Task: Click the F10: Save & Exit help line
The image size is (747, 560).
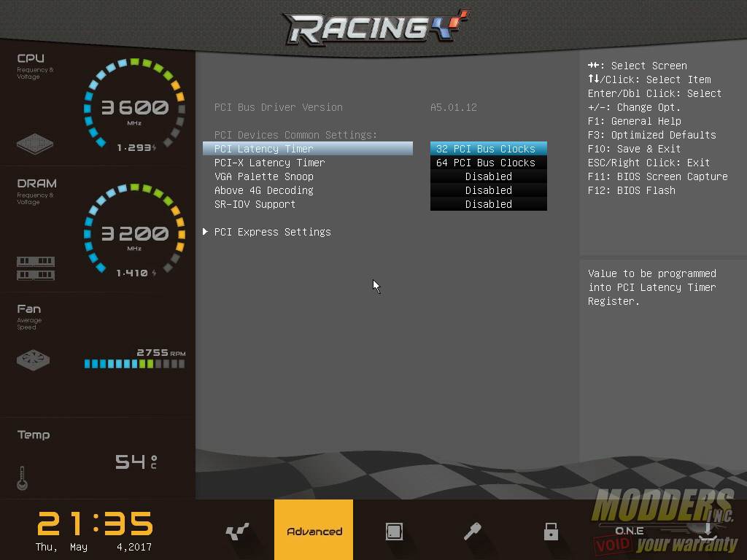Action: coord(634,149)
